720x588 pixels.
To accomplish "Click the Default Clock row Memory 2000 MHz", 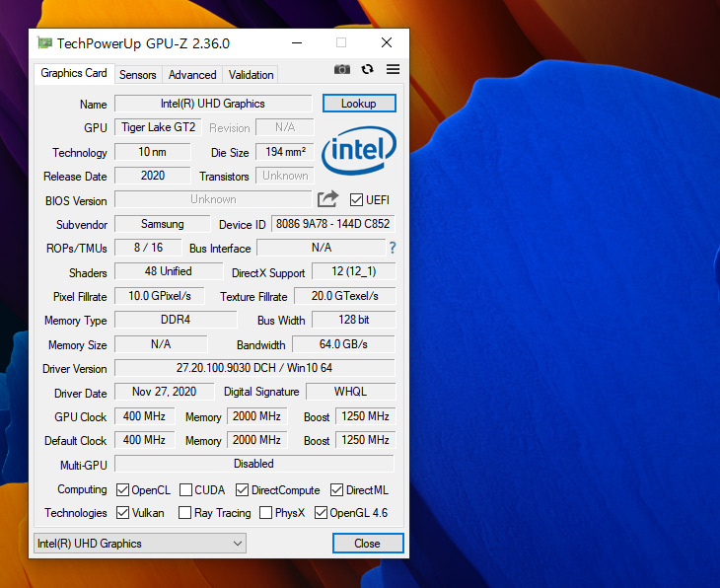I will 256,440.
